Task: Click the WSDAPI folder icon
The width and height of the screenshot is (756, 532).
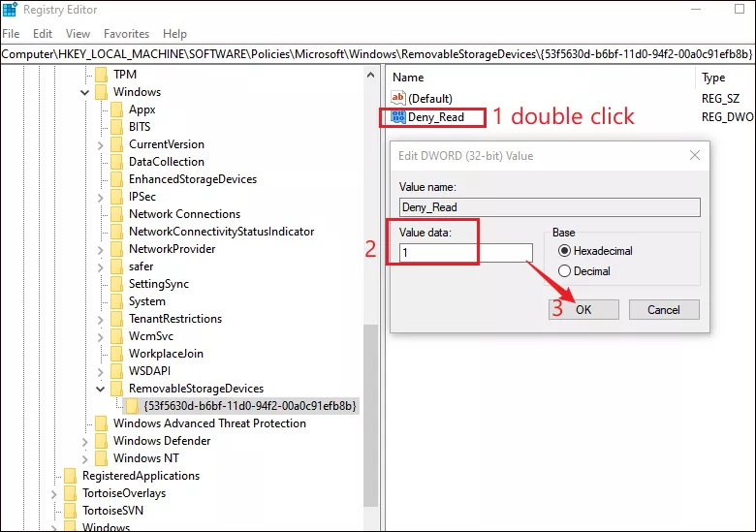Action: coord(116,371)
